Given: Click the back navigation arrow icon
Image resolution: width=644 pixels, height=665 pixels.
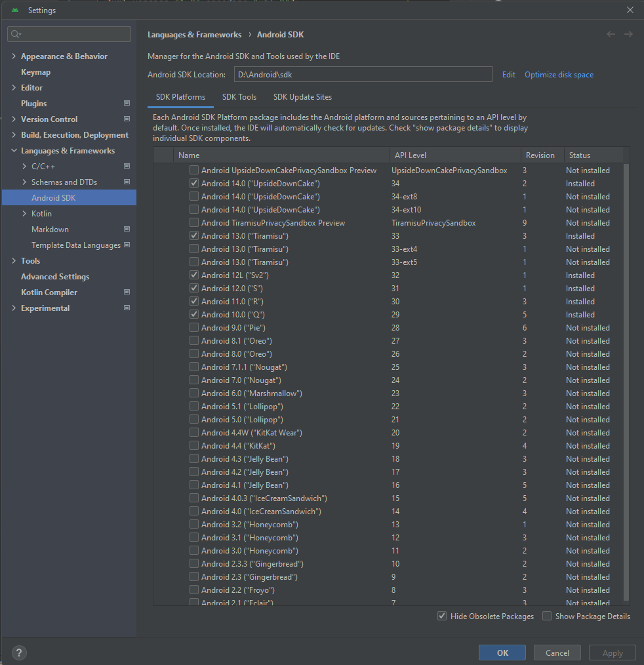Looking at the screenshot, I should tap(611, 34).
